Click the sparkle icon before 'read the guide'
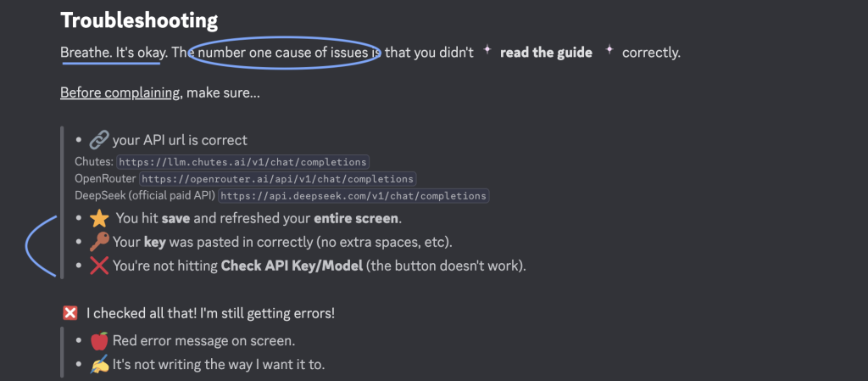 (x=487, y=50)
